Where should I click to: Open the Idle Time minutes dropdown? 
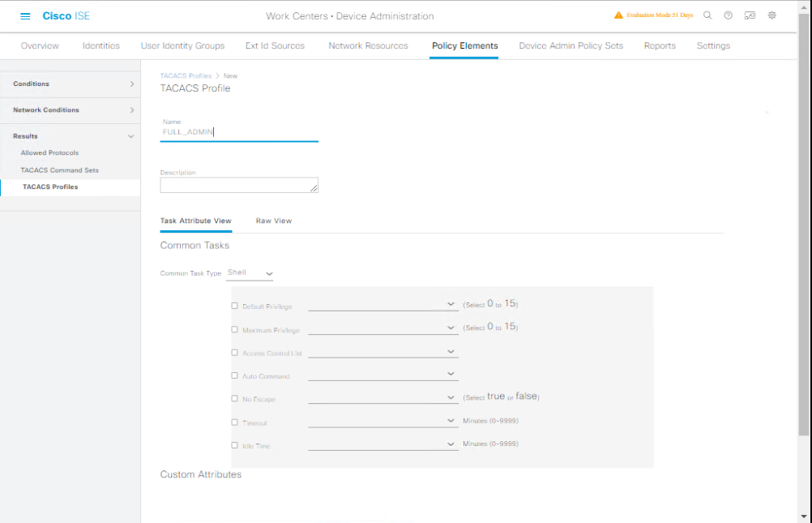tap(383, 444)
